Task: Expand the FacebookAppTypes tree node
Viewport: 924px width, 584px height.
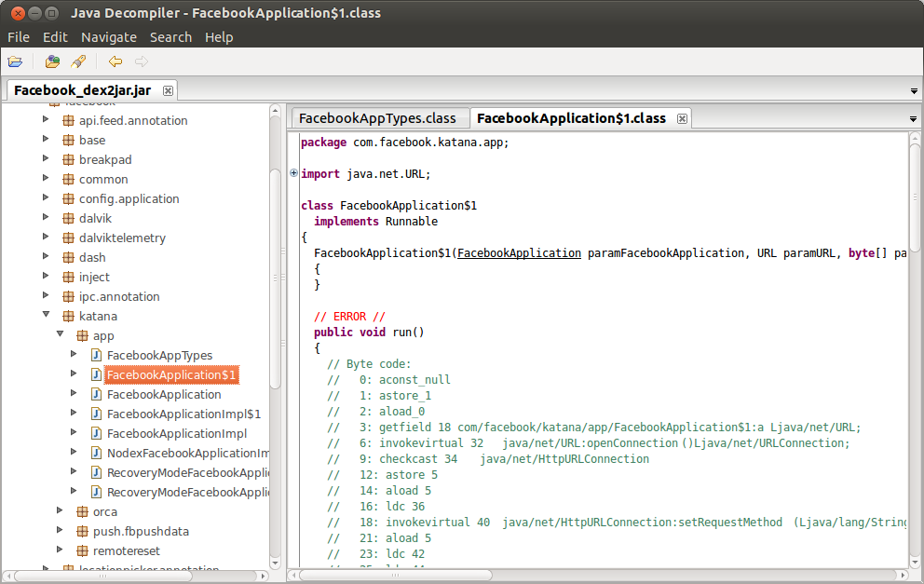Action: (75, 355)
